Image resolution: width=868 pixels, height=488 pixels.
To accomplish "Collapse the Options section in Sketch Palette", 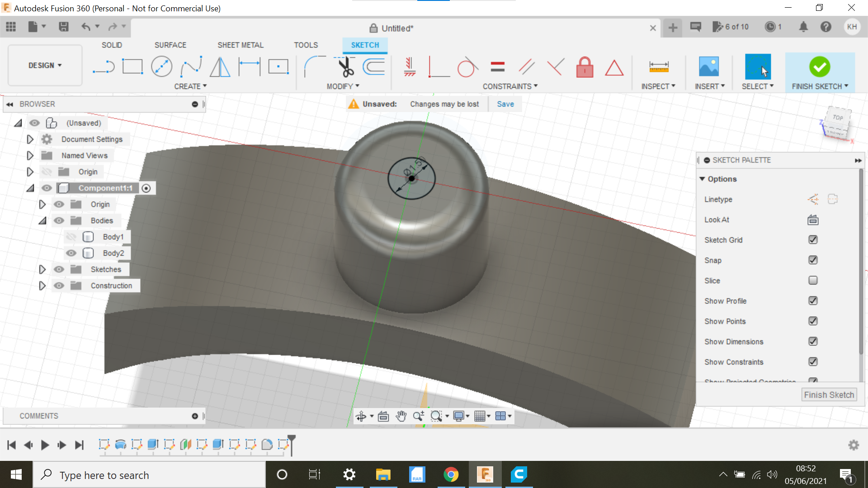I will (x=702, y=179).
